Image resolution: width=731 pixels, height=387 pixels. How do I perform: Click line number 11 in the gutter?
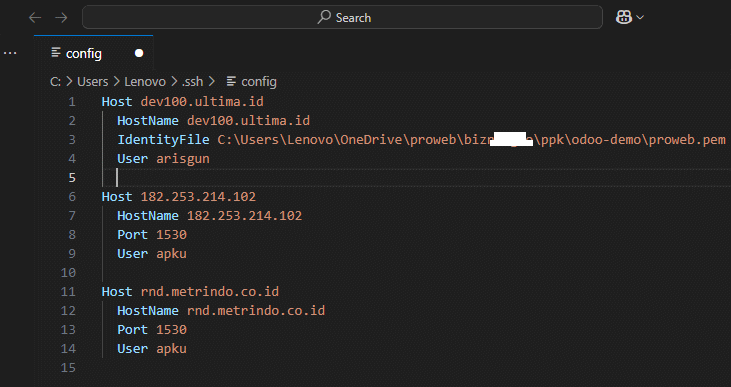point(68,292)
